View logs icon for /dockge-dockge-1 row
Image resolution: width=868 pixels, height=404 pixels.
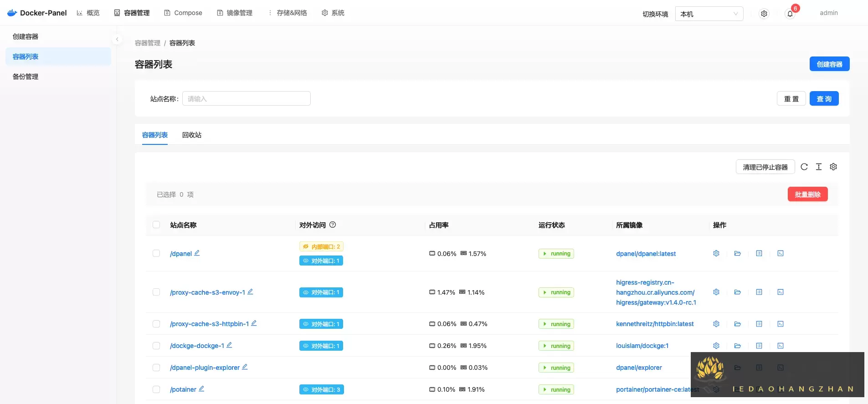point(759,346)
